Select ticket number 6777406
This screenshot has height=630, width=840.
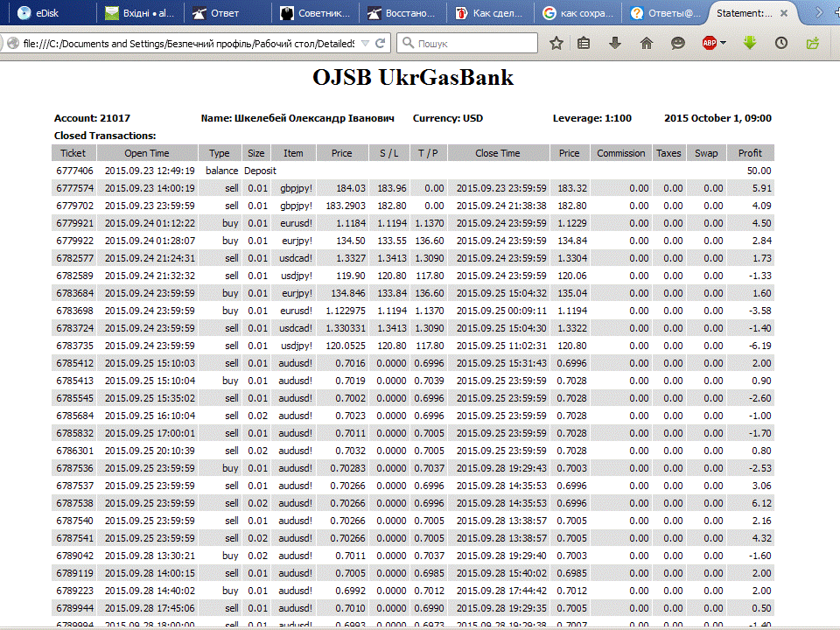tap(74, 171)
